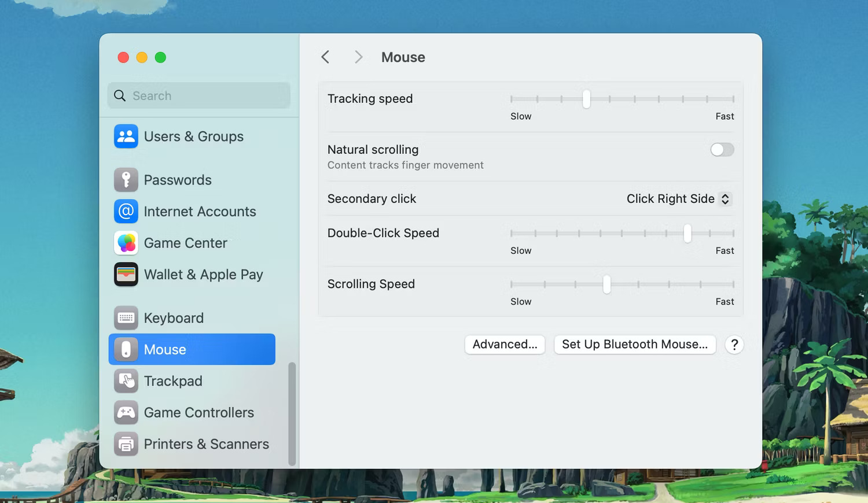Click the Keyboard settings icon
Image resolution: width=868 pixels, height=503 pixels.
(x=126, y=317)
